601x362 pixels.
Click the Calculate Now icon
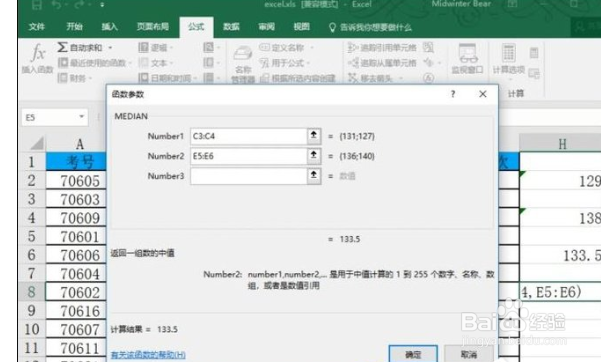coord(534,53)
